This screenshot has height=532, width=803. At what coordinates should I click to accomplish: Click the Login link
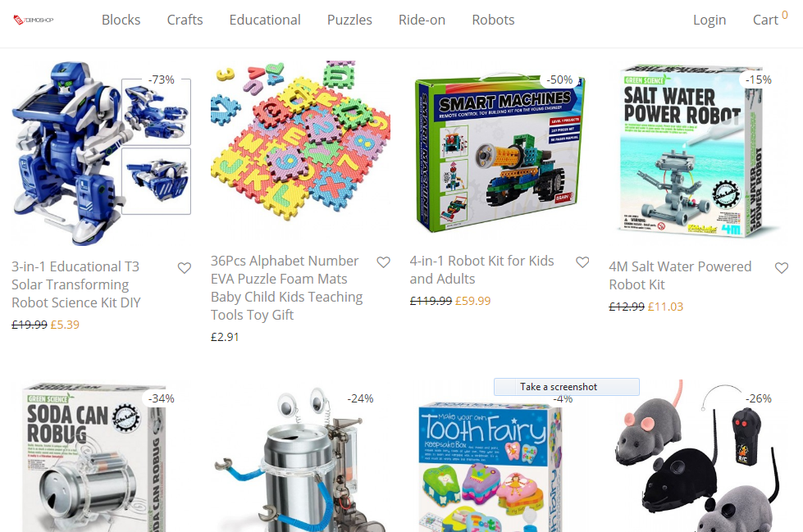point(709,20)
